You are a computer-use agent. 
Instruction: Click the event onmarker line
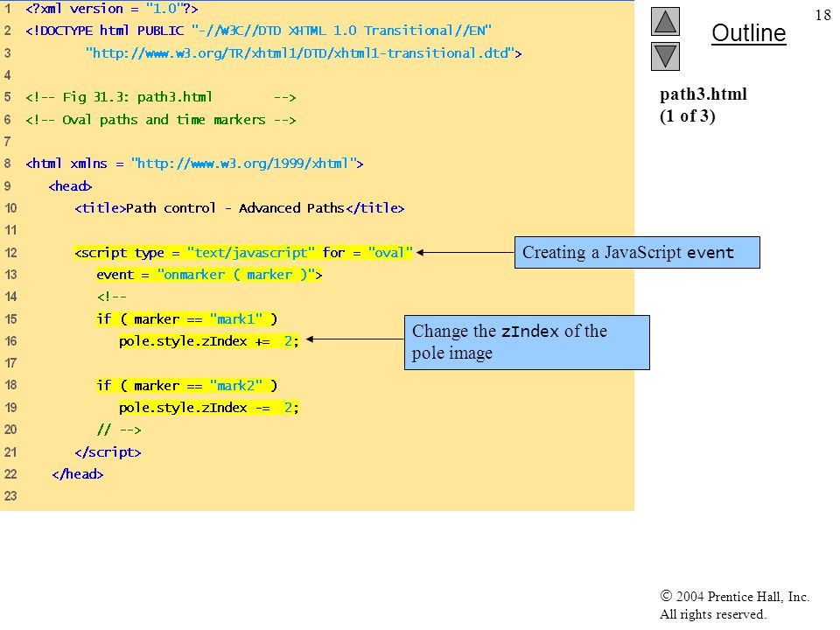209,275
